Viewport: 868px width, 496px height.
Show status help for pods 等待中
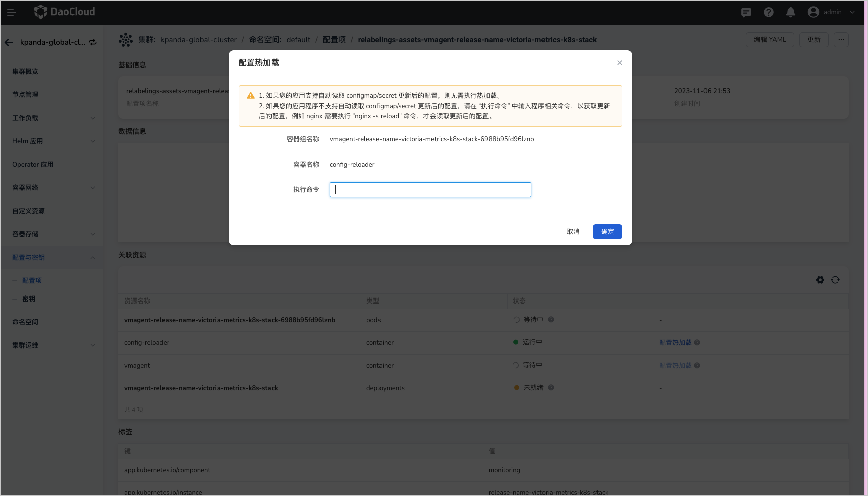click(x=551, y=320)
